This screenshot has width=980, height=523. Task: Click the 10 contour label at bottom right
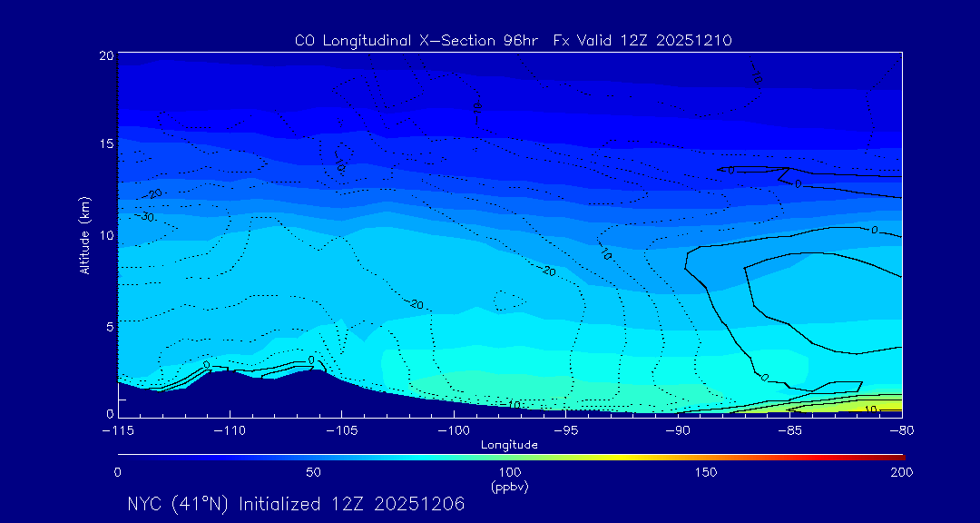click(x=871, y=410)
